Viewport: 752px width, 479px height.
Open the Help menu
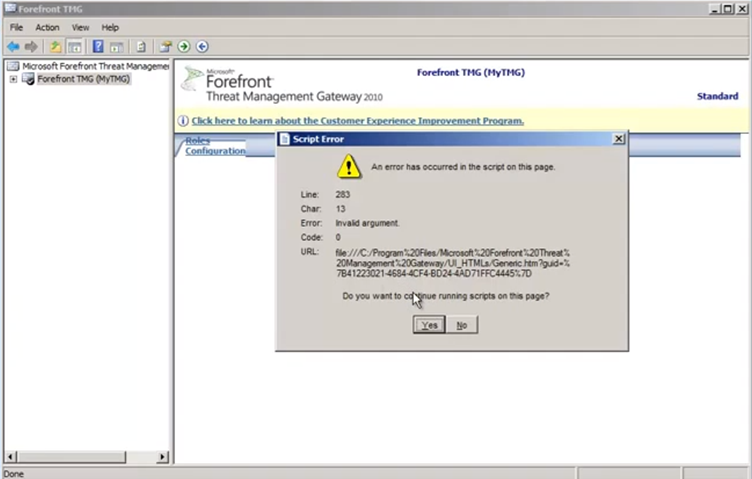pyautogui.click(x=110, y=27)
